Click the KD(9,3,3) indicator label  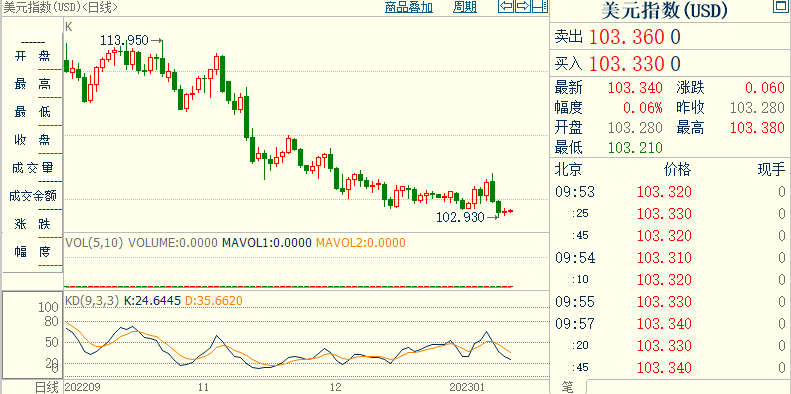tap(92, 301)
